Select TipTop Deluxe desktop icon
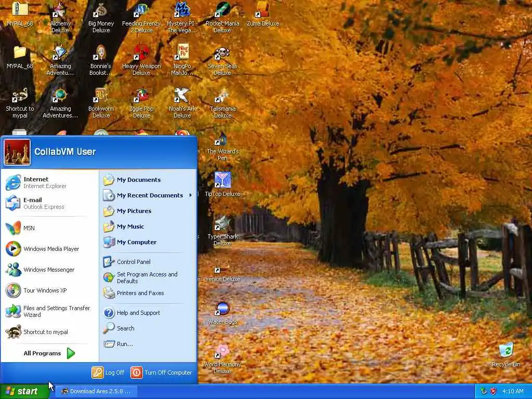The width and height of the screenshot is (532, 399). pos(222,184)
